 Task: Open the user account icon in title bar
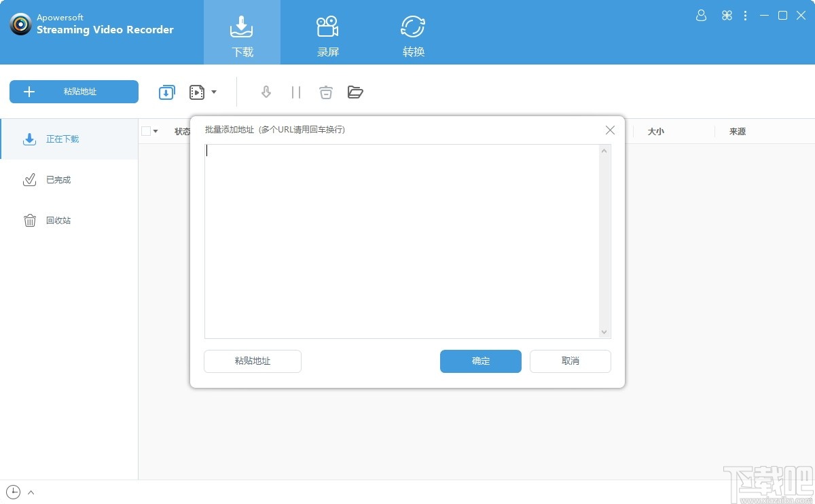pos(701,16)
